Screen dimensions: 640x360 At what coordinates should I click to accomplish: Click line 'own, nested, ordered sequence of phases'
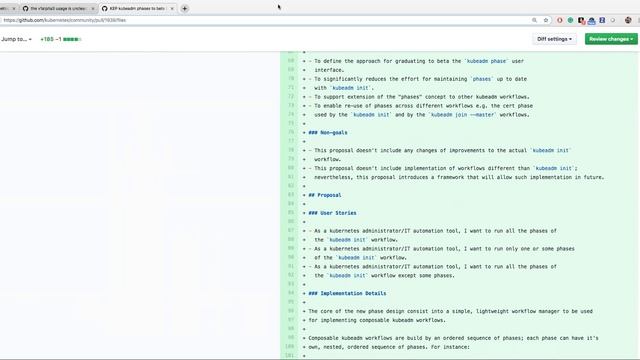point(389,347)
